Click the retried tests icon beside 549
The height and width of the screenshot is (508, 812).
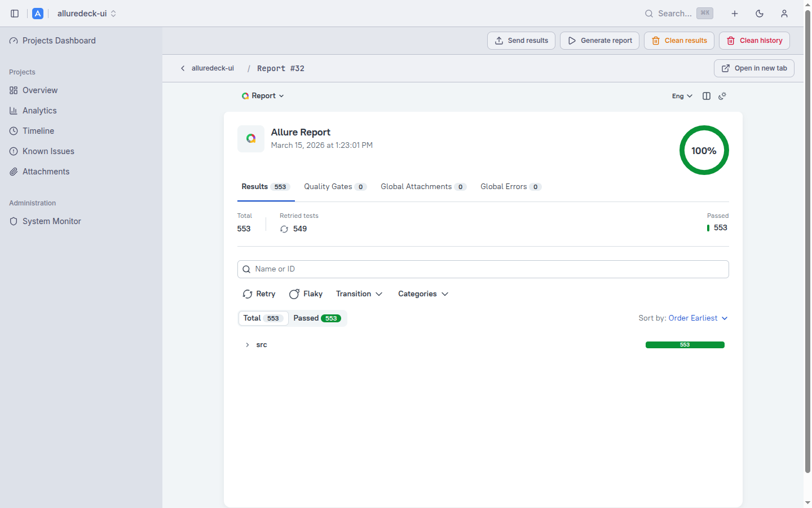click(284, 229)
